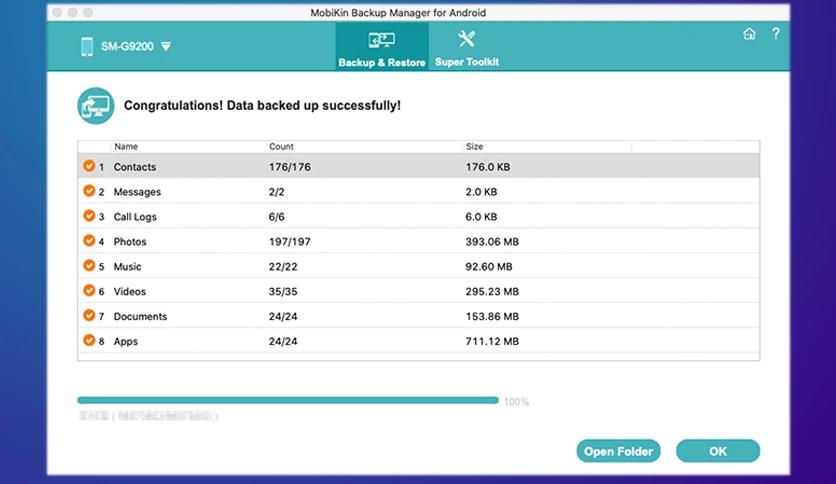Click the 393.06 MB size value

coord(492,241)
